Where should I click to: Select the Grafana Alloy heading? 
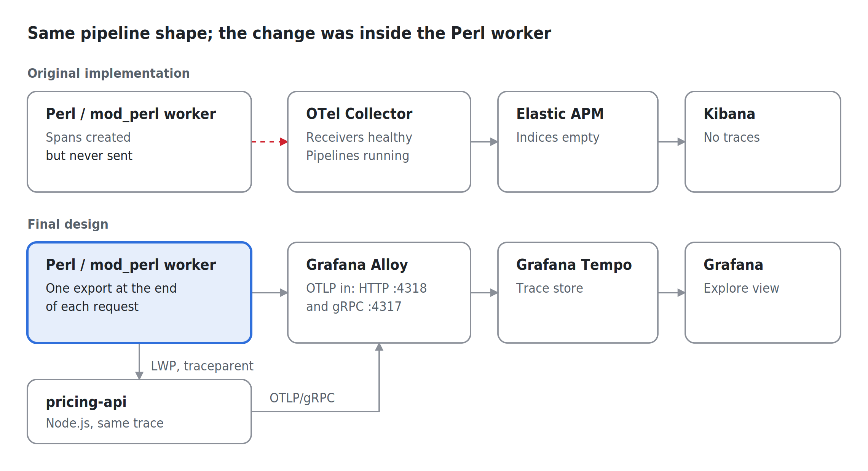pyautogui.click(x=357, y=264)
